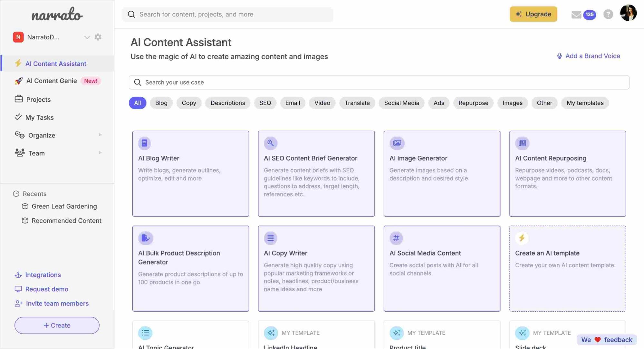Click the Projects briefcase icon

(x=19, y=99)
